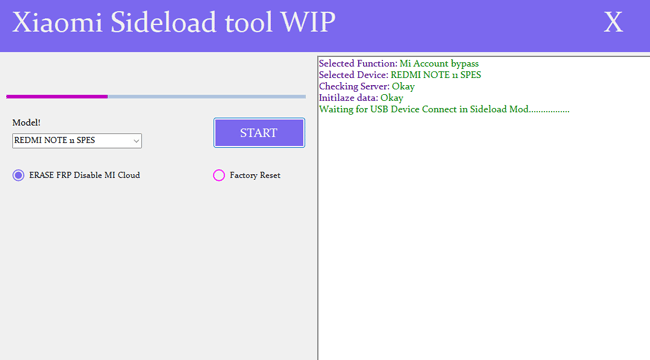650x360 pixels.
Task: Click the magenta filled part of the progress bar
Action: coord(57,97)
